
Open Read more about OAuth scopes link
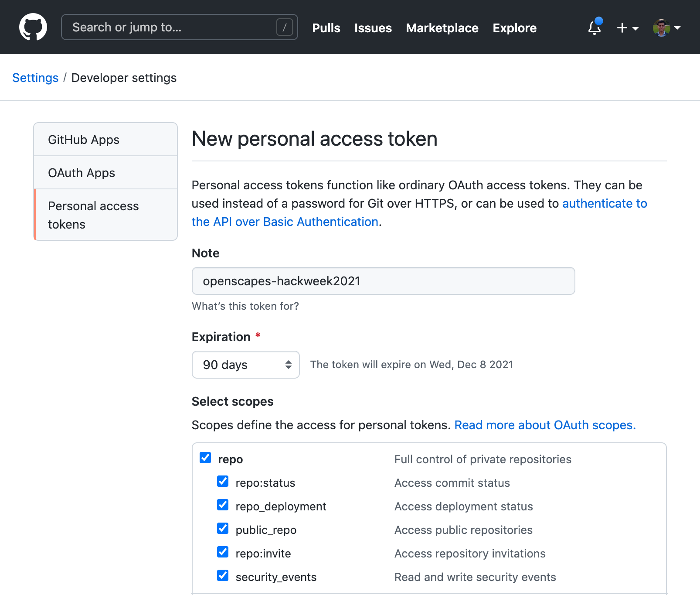click(x=545, y=425)
